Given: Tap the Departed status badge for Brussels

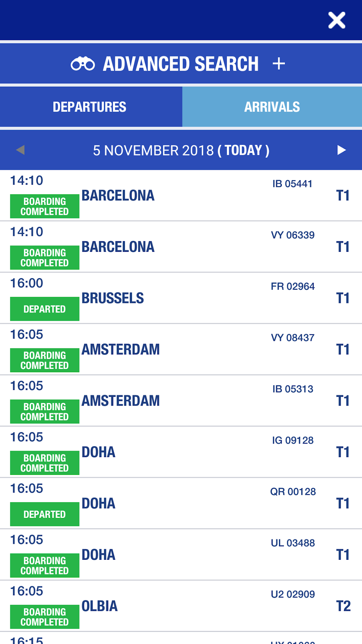Looking at the screenshot, I should click(45, 309).
